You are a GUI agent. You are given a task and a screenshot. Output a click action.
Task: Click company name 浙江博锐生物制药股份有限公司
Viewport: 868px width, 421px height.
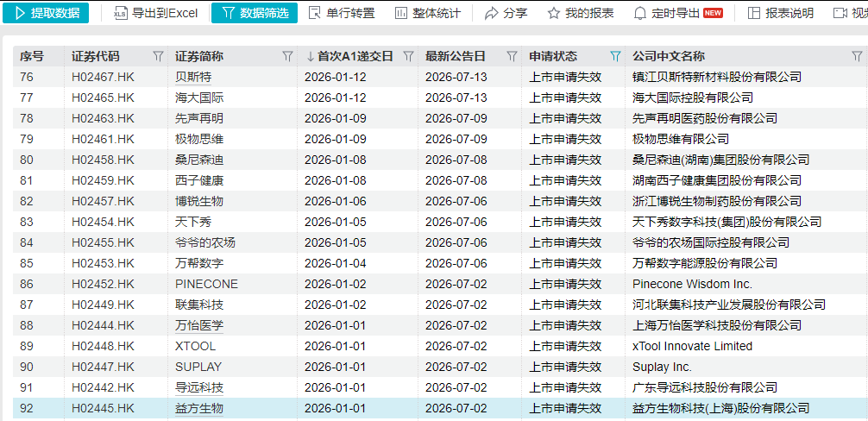pos(717,201)
